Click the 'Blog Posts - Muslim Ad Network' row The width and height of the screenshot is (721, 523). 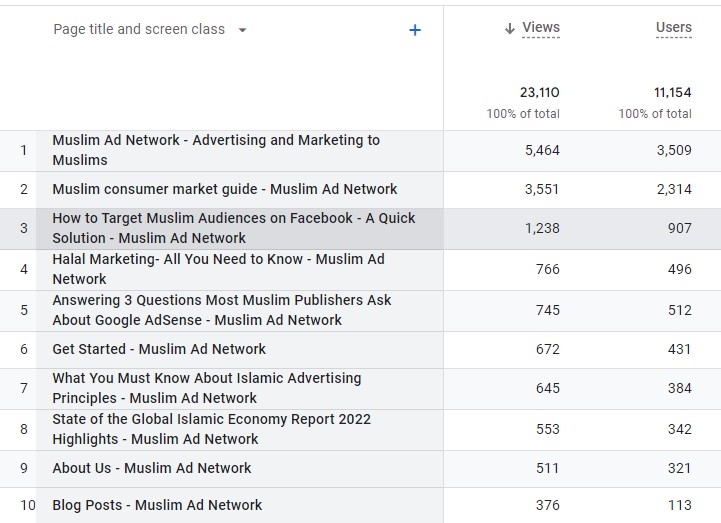157,505
